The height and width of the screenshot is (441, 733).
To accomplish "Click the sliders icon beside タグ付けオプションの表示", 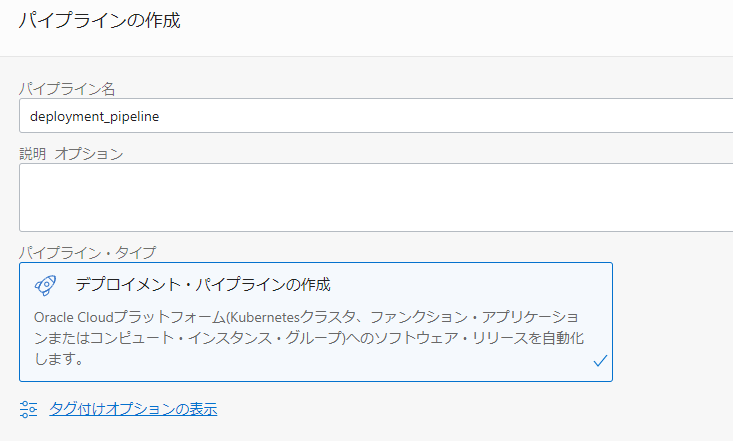I will pos(28,409).
